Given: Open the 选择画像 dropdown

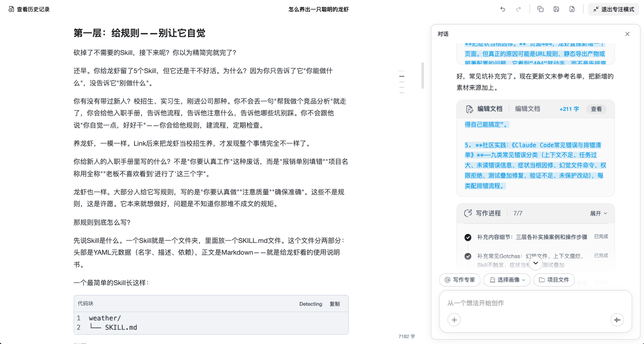Looking at the screenshot, I should [x=508, y=280].
